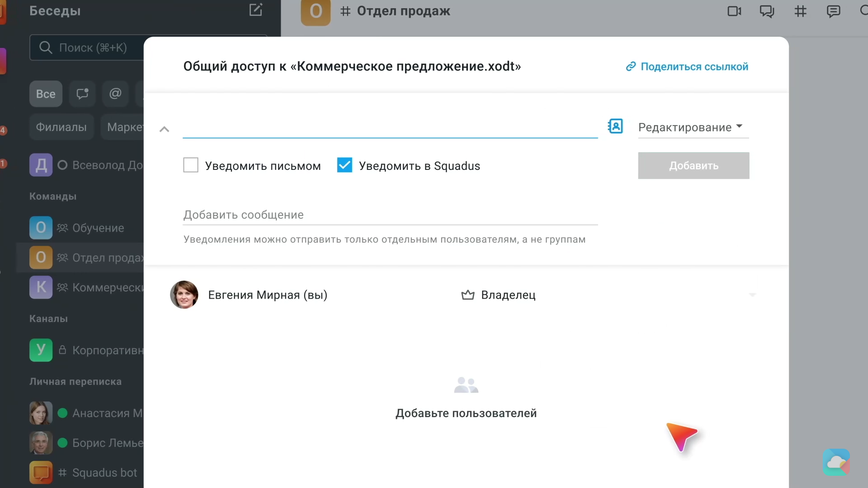The width and height of the screenshot is (868, 488).
Task: Click the link icon beside Поделиться ссылкой
Action: pos(631,67)
